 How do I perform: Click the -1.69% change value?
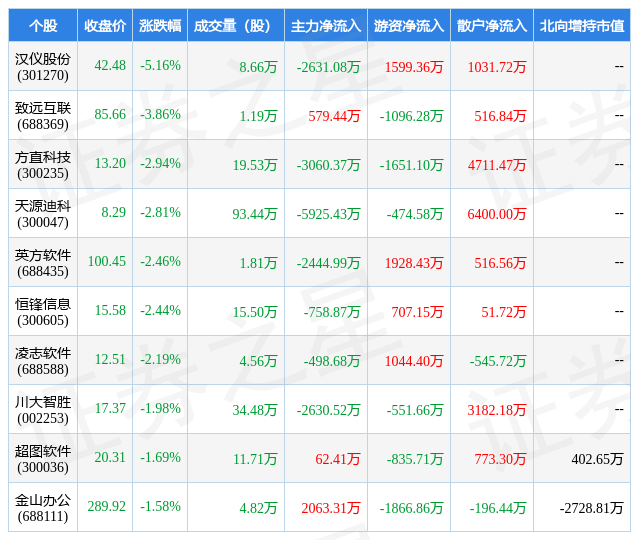[x=160, y=458]
